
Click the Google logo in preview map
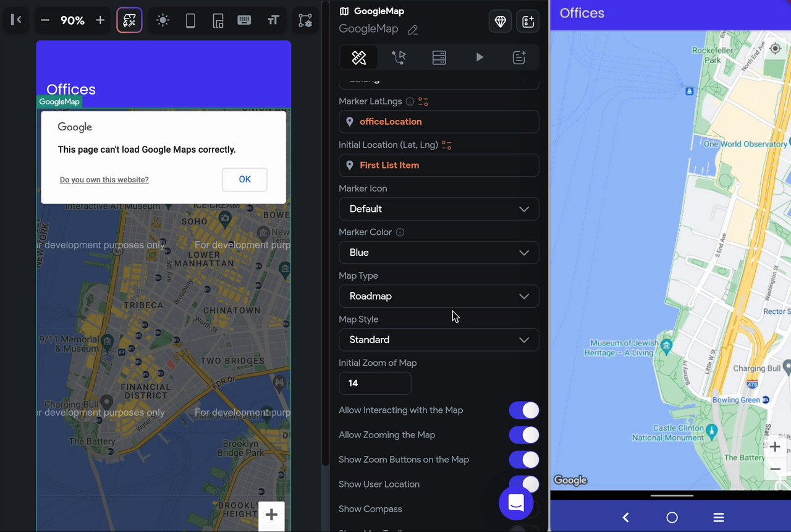(x=570, y=480)
